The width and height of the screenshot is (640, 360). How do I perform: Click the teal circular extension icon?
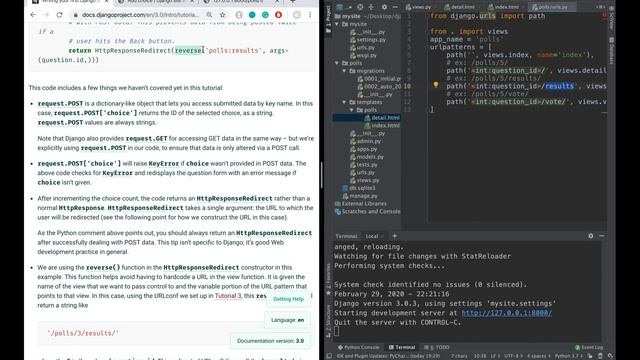(x=252, y=15)
